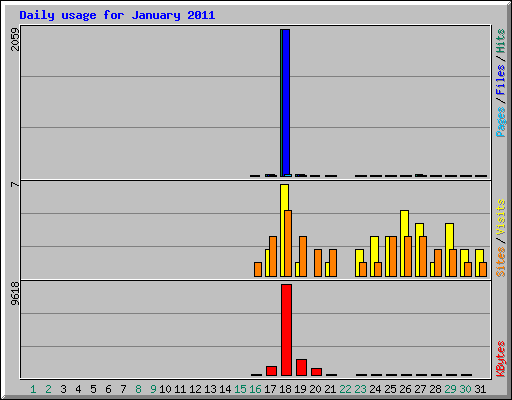Click the 'Daily usage for January 2011' title
Screen dimensions: 512x400
(117, 15)
